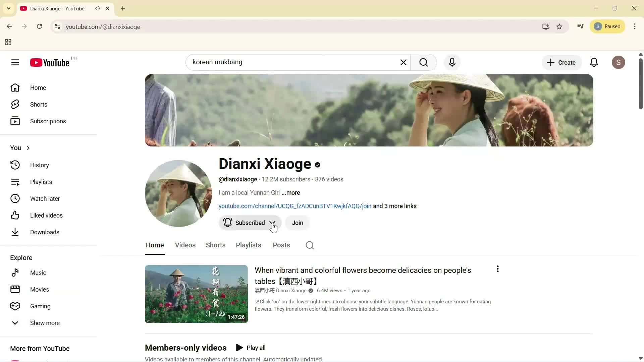Open the flower video thumbnail
The width and height of the screenshot is (644, 362).
coord(196,294)
